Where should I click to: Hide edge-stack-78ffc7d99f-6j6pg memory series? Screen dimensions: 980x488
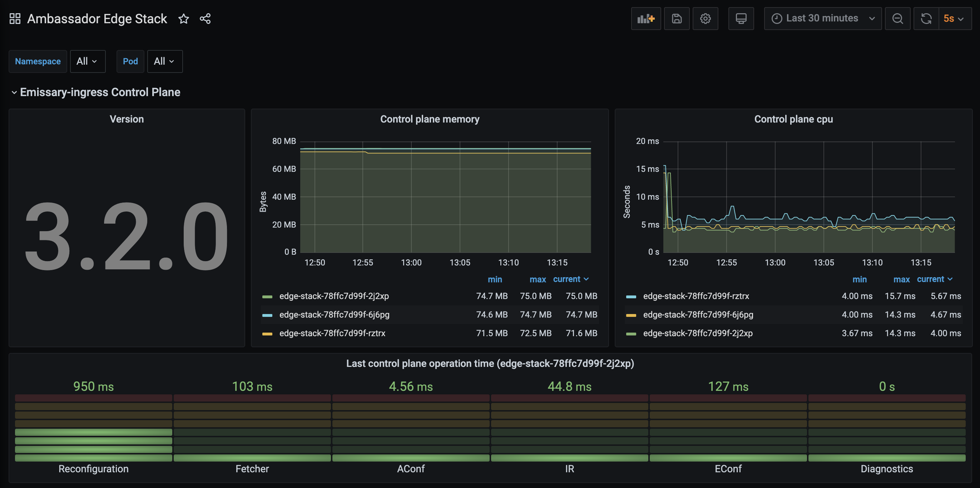(334, 315)
